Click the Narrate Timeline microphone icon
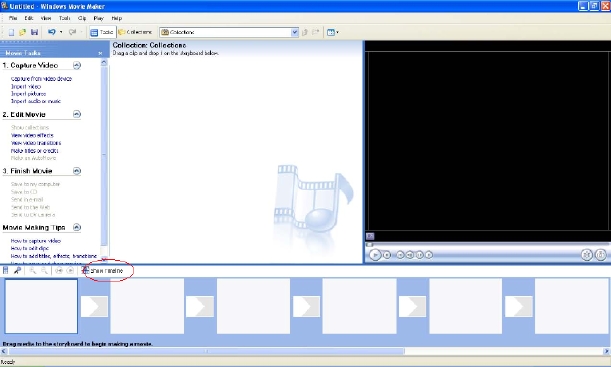This screenshot has height=367, width=611. click(x=17, y=270)
